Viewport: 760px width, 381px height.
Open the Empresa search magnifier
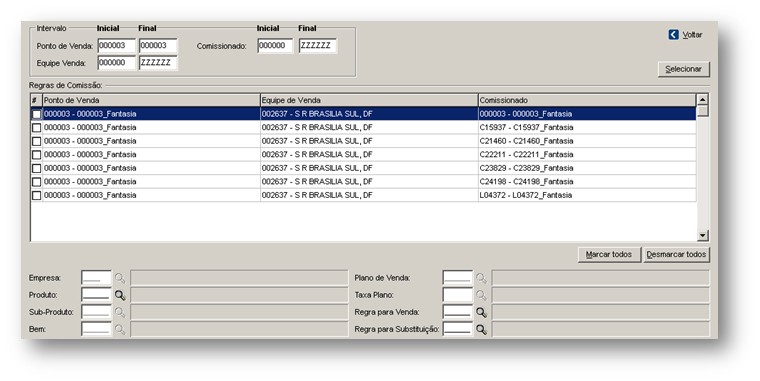[x=120, y=278]
